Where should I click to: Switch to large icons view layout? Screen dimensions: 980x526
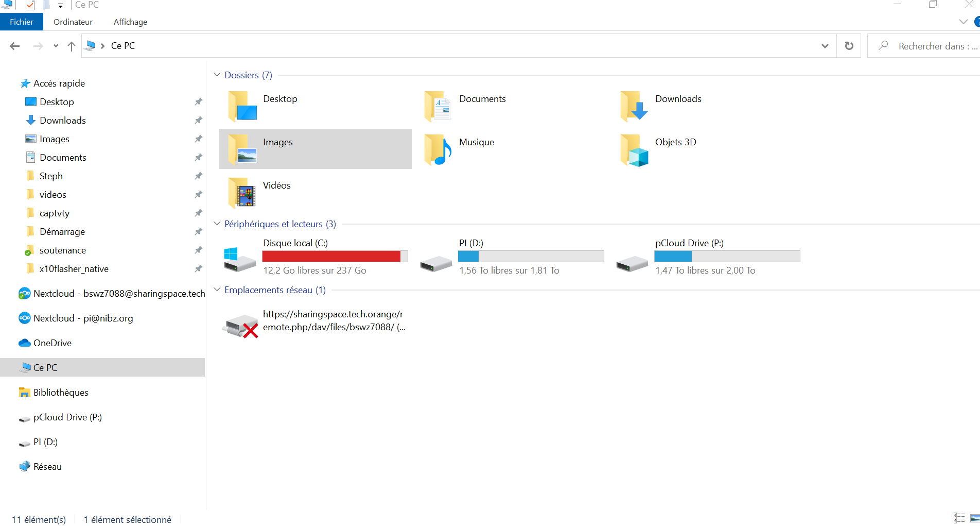pos(974,518)
